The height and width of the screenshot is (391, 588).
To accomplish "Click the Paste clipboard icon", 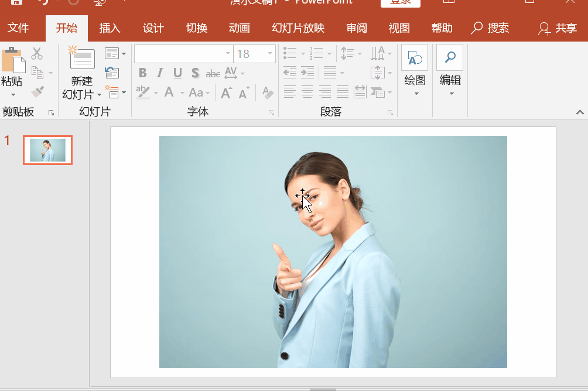I will click(13, 60).
